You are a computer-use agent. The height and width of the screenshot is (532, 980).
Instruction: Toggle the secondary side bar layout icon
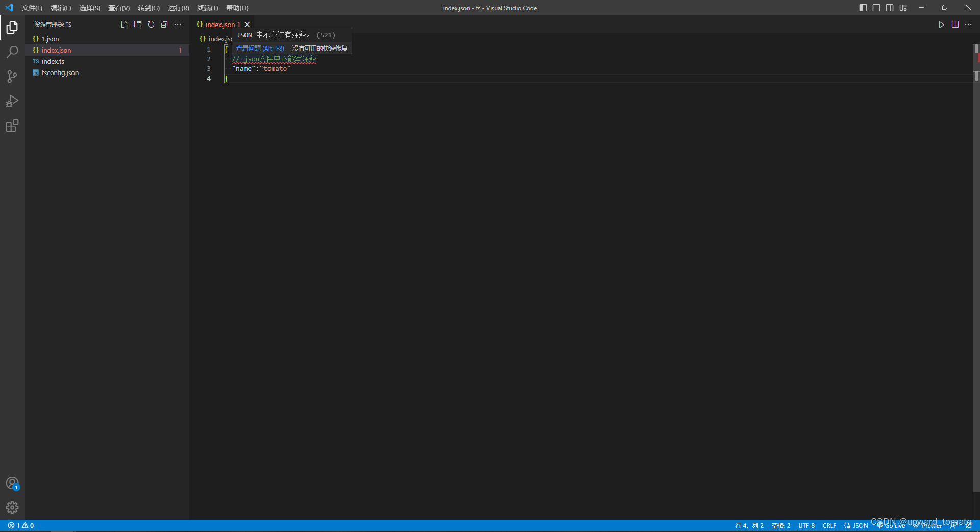point(890,8)
